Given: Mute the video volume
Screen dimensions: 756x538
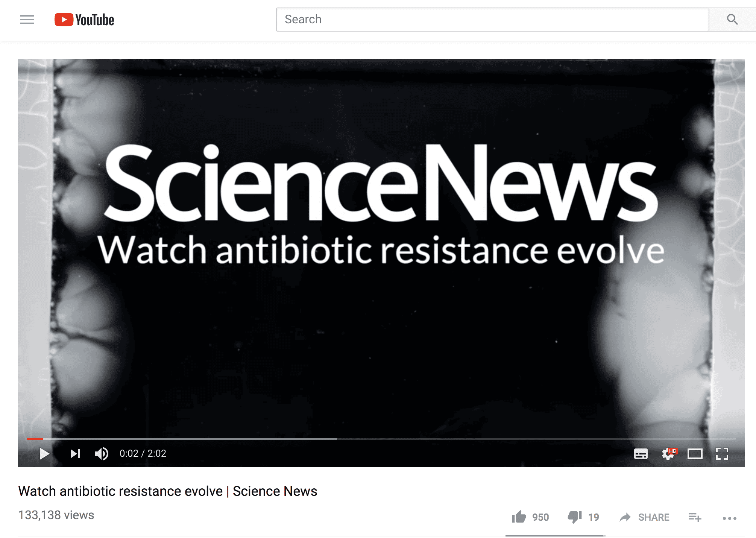Looking at the screenshot, I should pos(102,454).
